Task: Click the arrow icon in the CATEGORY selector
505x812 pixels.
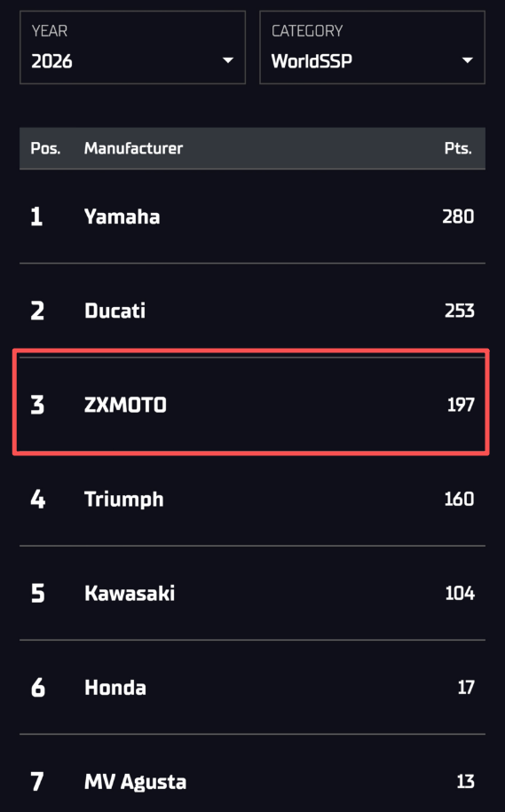Action: [x=468, y=60]
